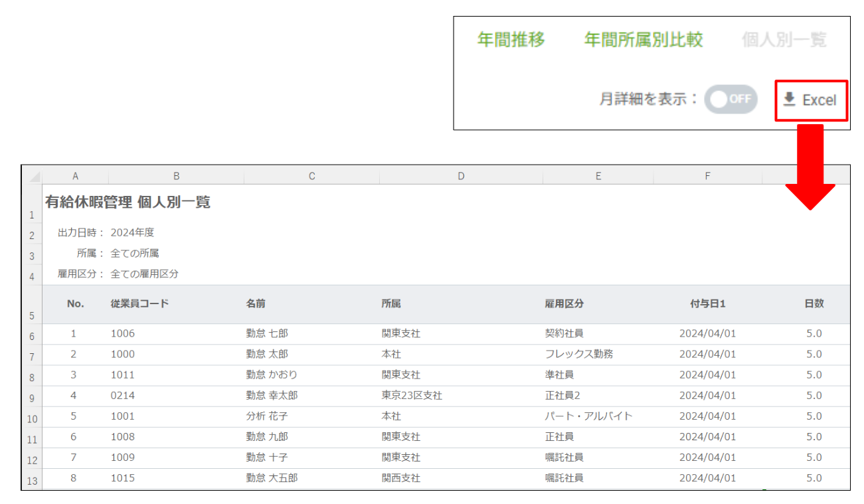Select column A header
This screenshot has height=504, width=864.
(75, 176)
